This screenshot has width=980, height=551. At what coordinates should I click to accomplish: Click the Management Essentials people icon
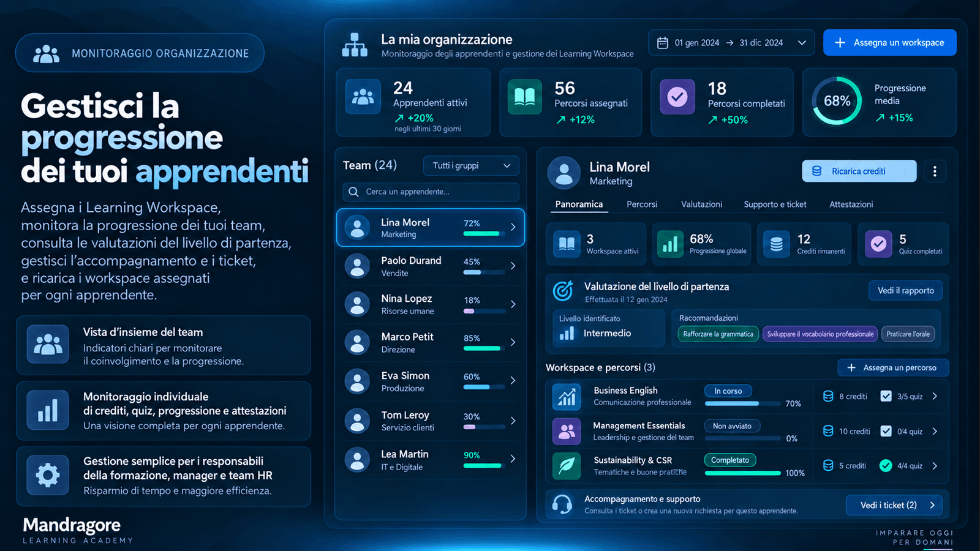pos(567,432)
